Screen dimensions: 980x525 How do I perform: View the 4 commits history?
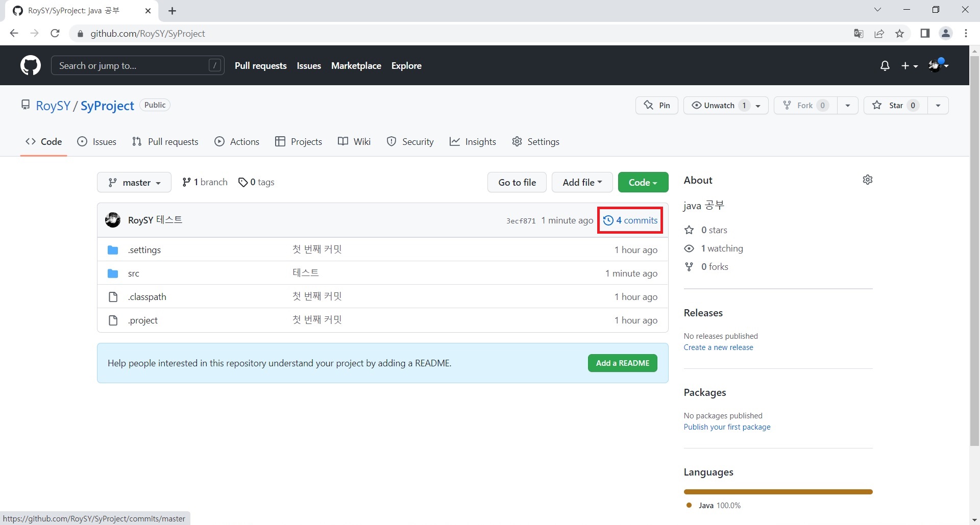[630, 220]
